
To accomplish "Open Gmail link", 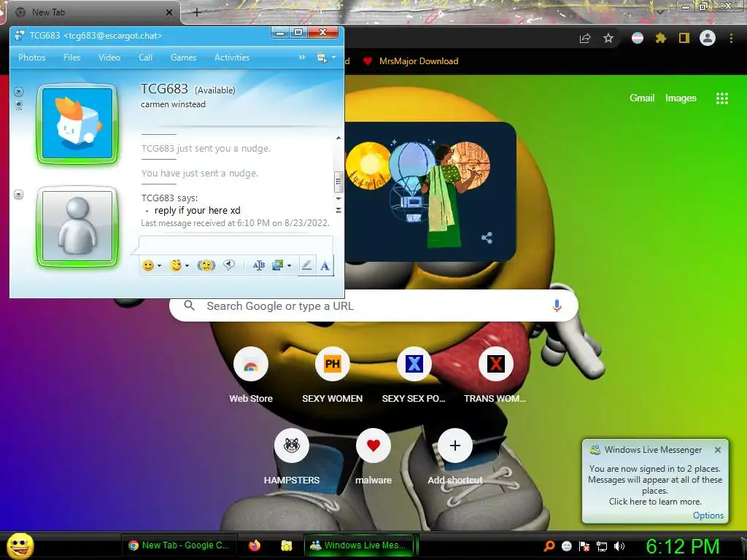I will [x=642, y=98].
